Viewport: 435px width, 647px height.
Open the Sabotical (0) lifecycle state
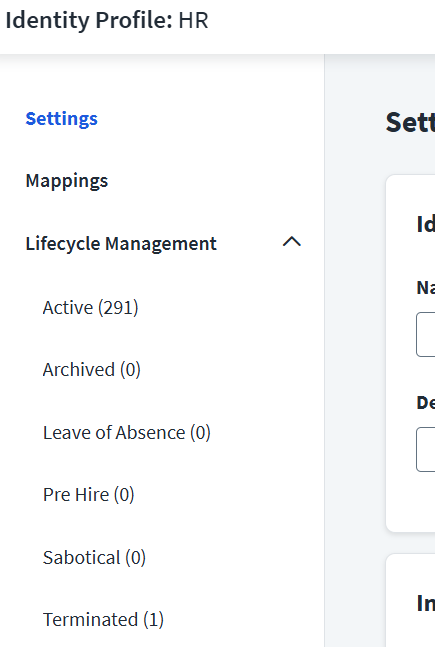click(x=95, y=558)
